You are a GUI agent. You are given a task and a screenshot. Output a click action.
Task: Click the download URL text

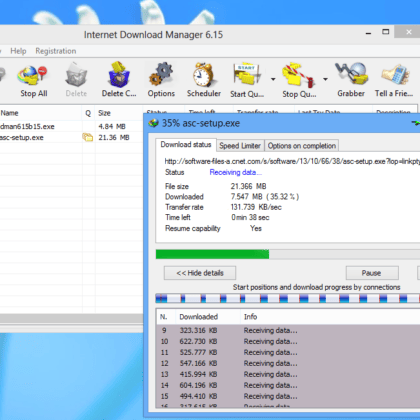(x=292, y=161)
